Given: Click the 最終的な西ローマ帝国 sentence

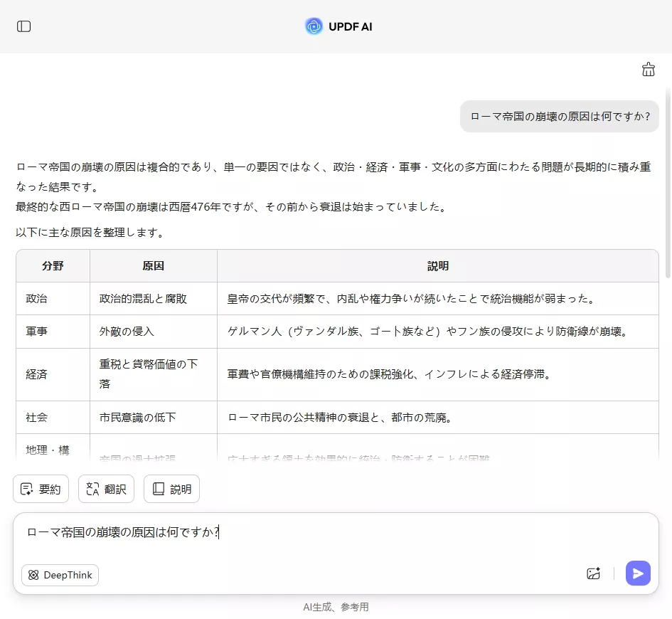Looking at the screenshot, I should [232, 206].
